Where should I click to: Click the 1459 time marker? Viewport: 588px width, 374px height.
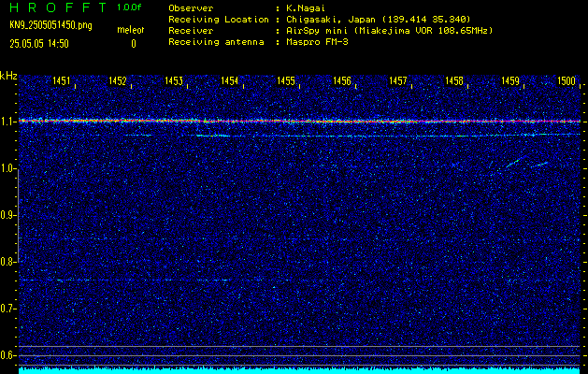pyautogui.click(x=510, y=81)
